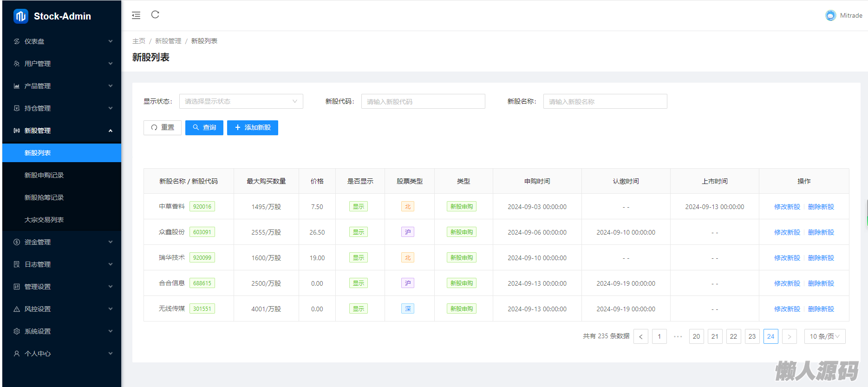Click 修改新股 for 中草香料
The height and width of the screenshot is (387, 868).
coord(787,207)
